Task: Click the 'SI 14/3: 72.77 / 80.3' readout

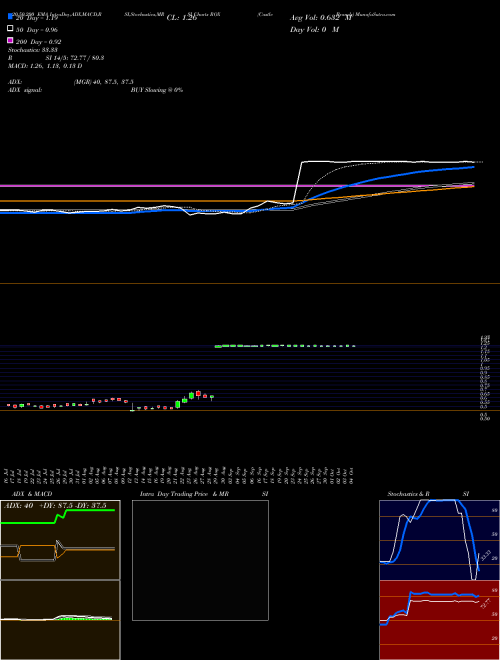Action: [x=75, y=58]
